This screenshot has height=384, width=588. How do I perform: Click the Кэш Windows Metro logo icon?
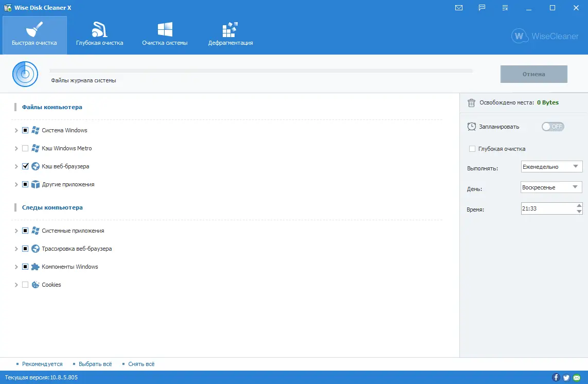click(x=35, y=148)
